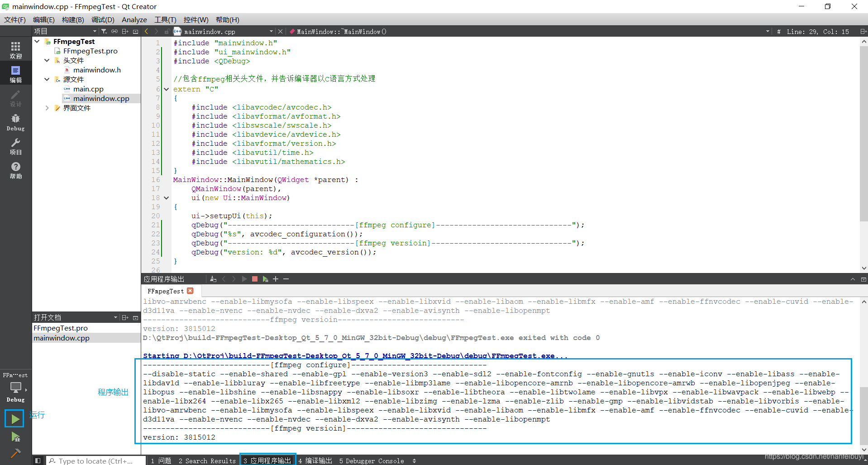The image size is (868, 465).
Task: Stop the running application
Action: click(x=255, y=279)
